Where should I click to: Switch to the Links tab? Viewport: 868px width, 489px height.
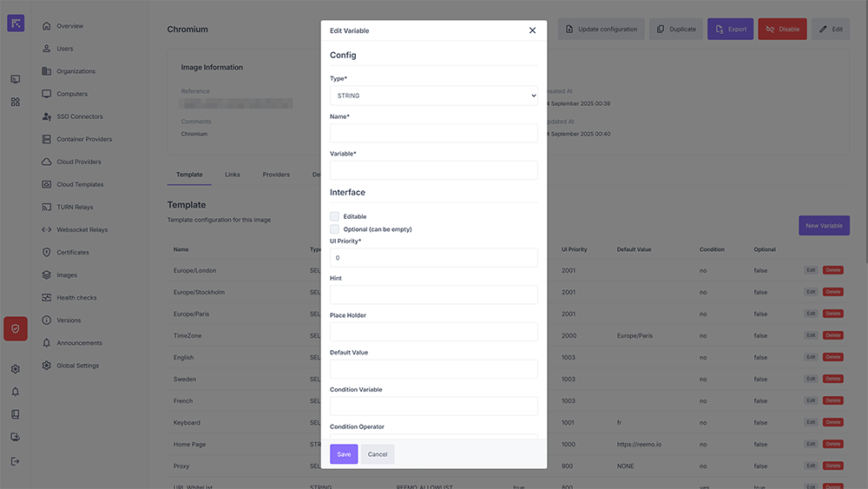pos(233,175)
